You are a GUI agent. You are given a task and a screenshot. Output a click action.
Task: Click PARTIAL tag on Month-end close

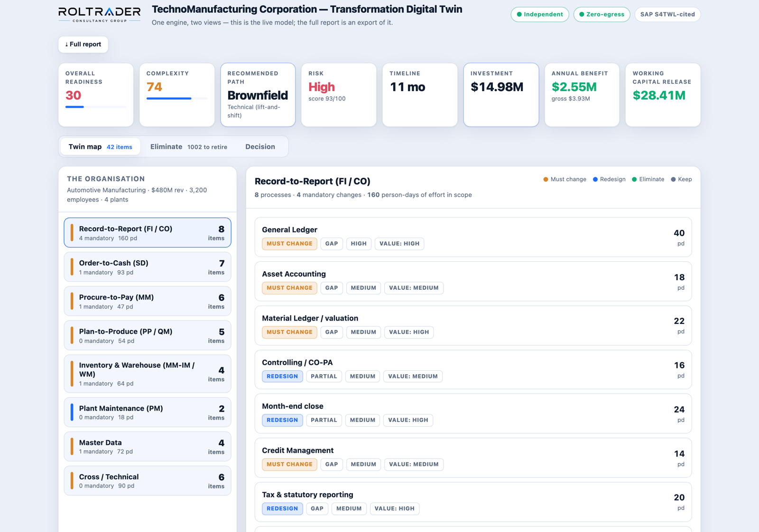[324, 420]
